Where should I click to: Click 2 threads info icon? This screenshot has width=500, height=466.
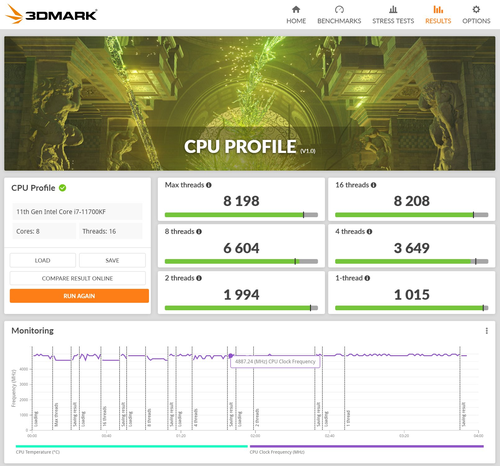point(199,278)
